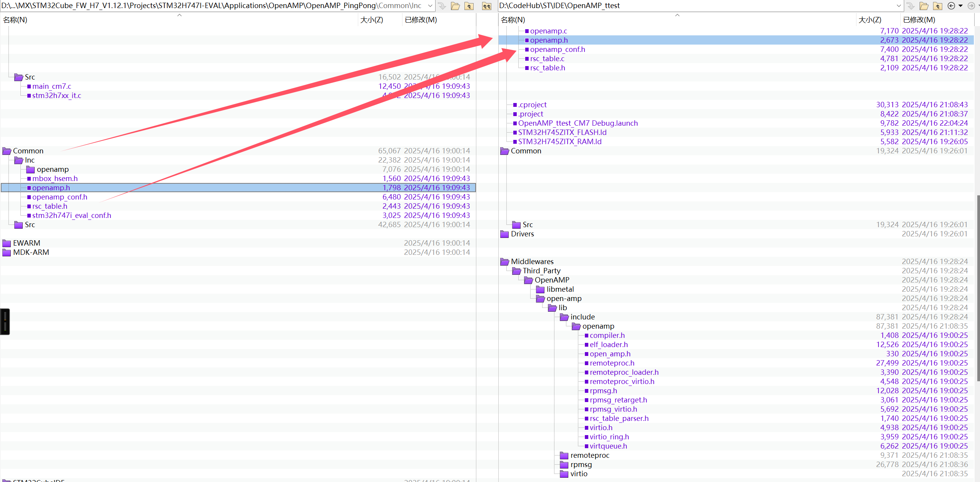The height and width of the screenshot is (482, 980).
Task: Sort left pane by 名称(N) column
Action: pos(15,20)
